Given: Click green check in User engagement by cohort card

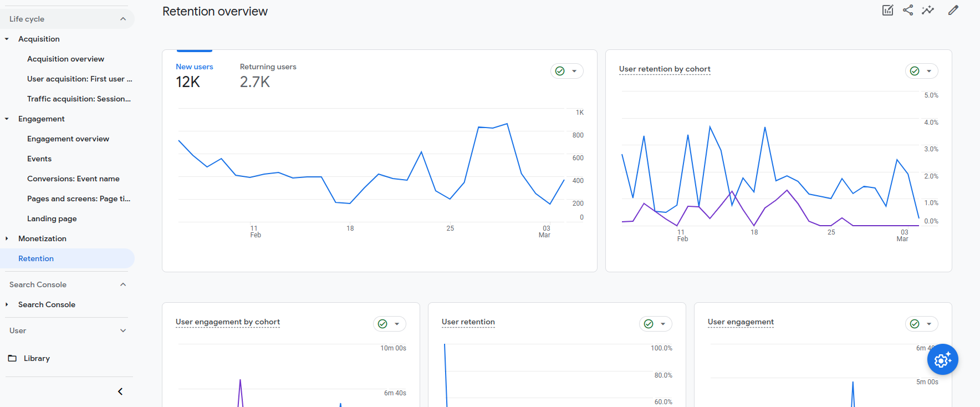Looking at the screenshot, I should coord(382,324).
